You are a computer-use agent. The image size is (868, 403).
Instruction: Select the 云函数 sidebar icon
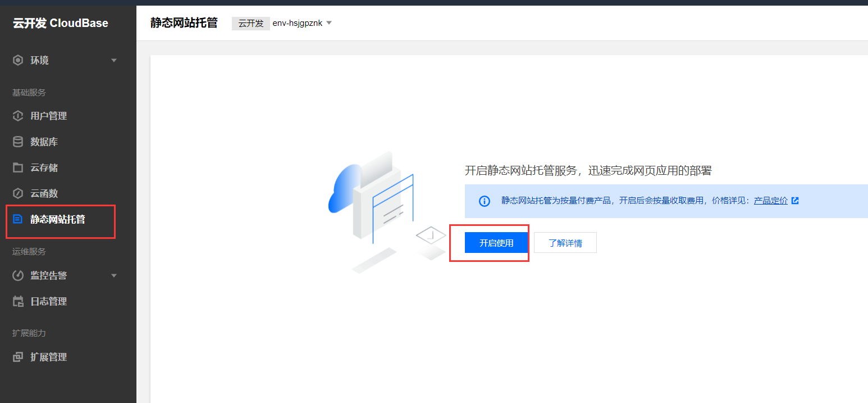(x=17, y=193)
